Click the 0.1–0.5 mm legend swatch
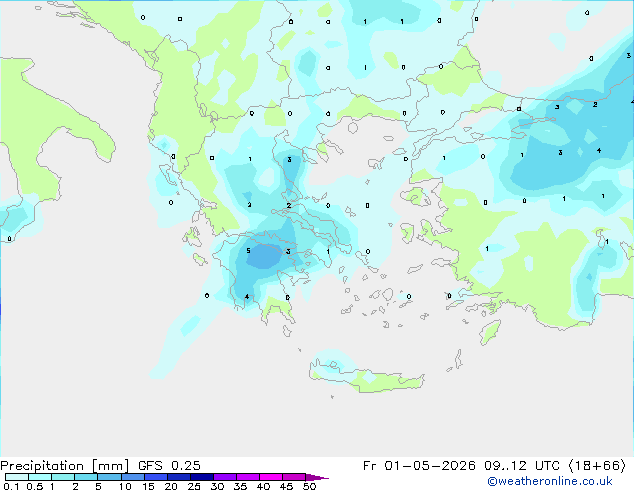This screenshot has width=634, height=490. pos(17,477)
